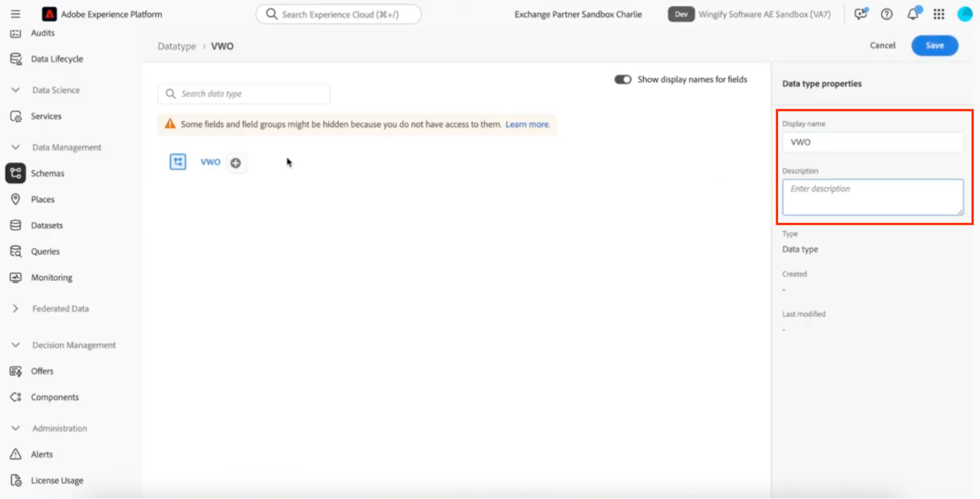Click Data type properties heading

click(822, 83)
